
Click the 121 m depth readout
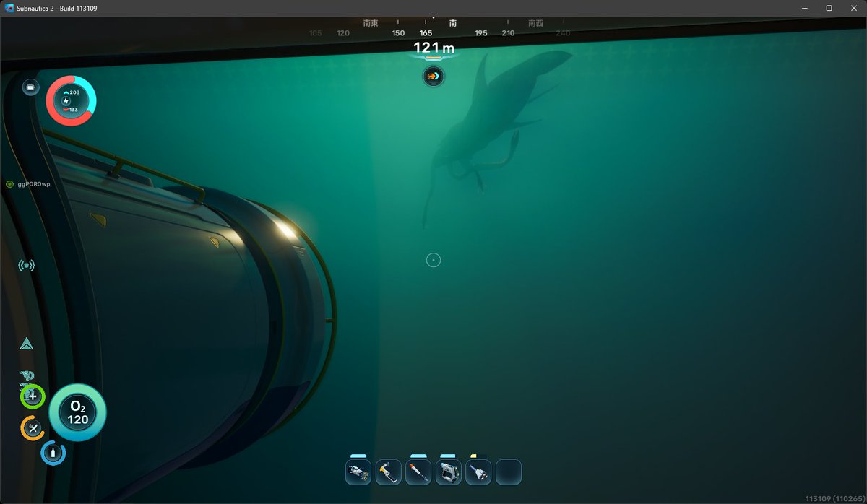(433, 48)
